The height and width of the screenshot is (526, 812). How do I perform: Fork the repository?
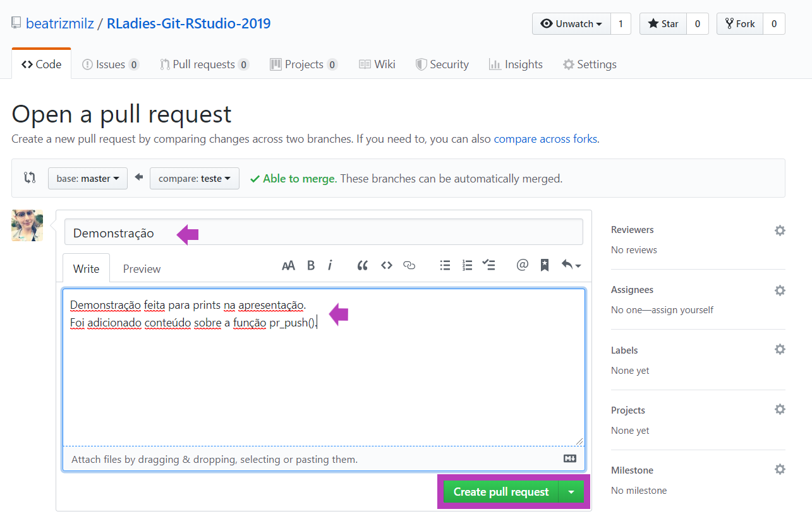(740, 24)
